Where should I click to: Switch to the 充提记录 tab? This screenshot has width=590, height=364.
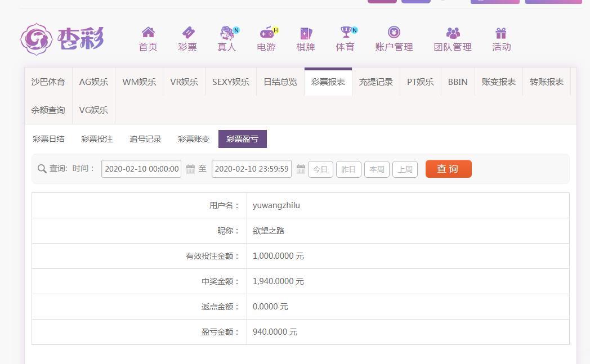(x=376, y=82)
